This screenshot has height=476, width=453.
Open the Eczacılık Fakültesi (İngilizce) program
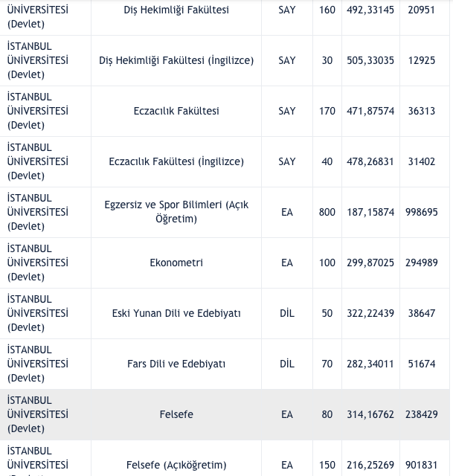[x=176, y=161]
